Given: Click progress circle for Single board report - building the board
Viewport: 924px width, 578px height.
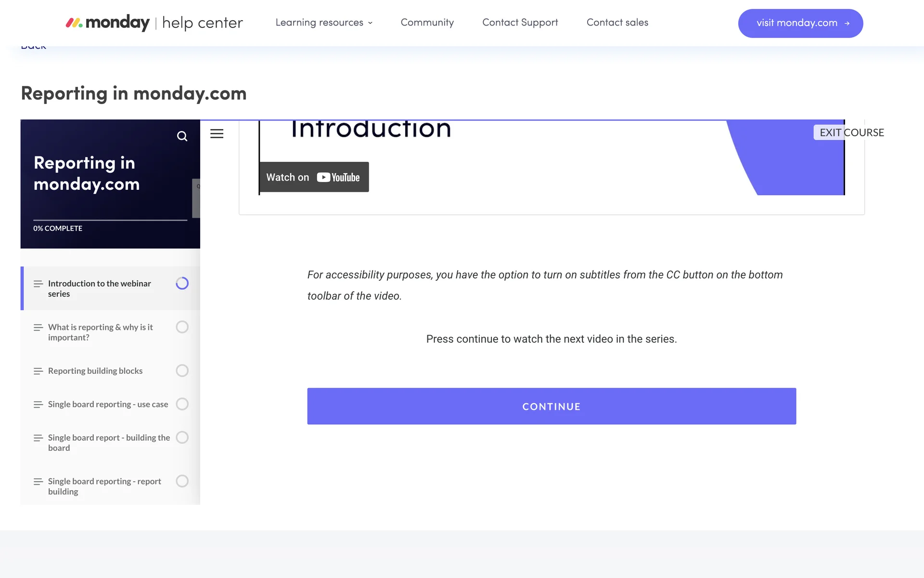Looking at the screenshot, I should click(182, 437).
